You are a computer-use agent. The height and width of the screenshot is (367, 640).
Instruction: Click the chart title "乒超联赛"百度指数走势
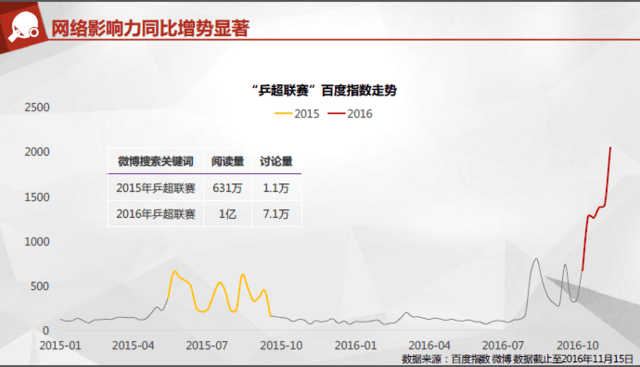point(324,90)
